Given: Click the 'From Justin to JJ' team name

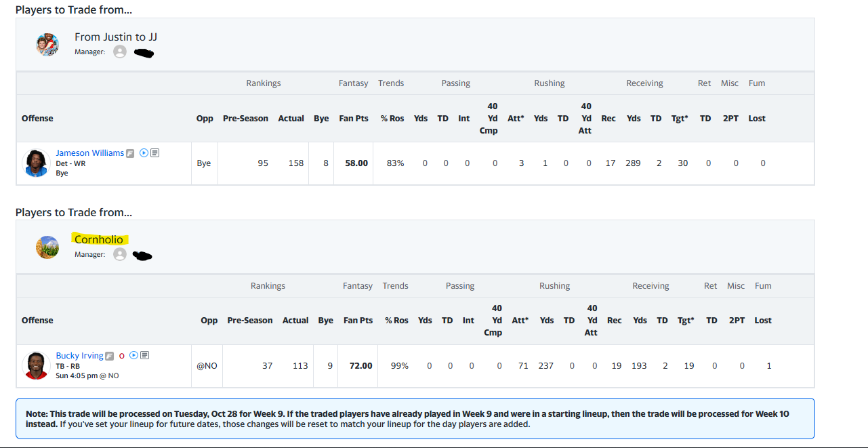Looking at the screenshot, I should pos(116,37).
